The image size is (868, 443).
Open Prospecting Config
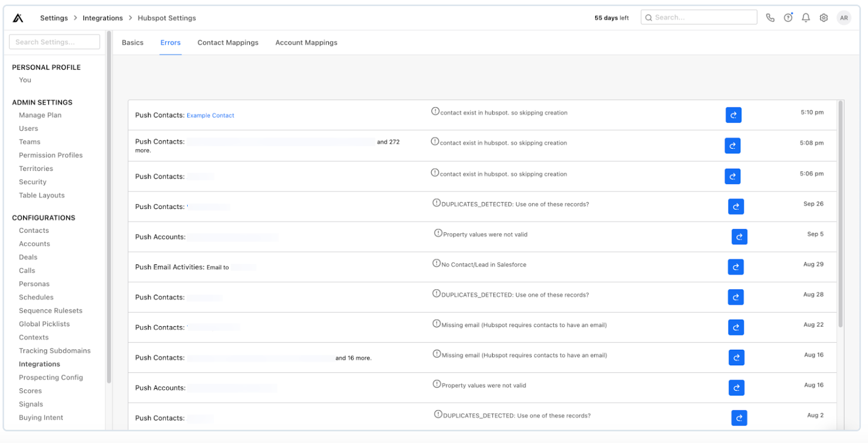[51, 377]
